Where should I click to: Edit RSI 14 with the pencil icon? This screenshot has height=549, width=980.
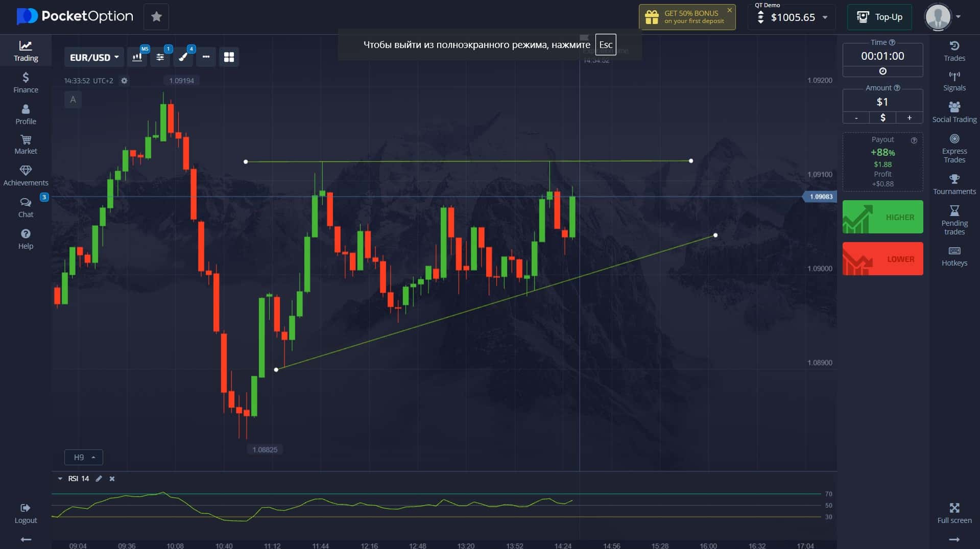point(99,479)
